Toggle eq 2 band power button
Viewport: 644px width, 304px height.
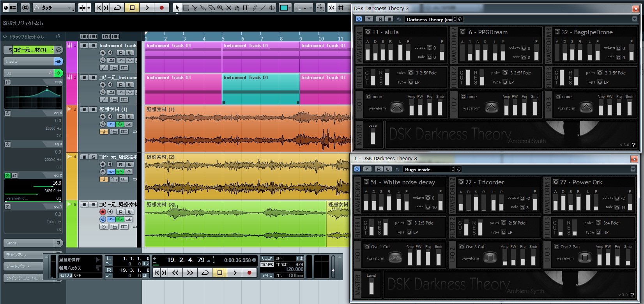pyautogui.click(x=7, y=175)
